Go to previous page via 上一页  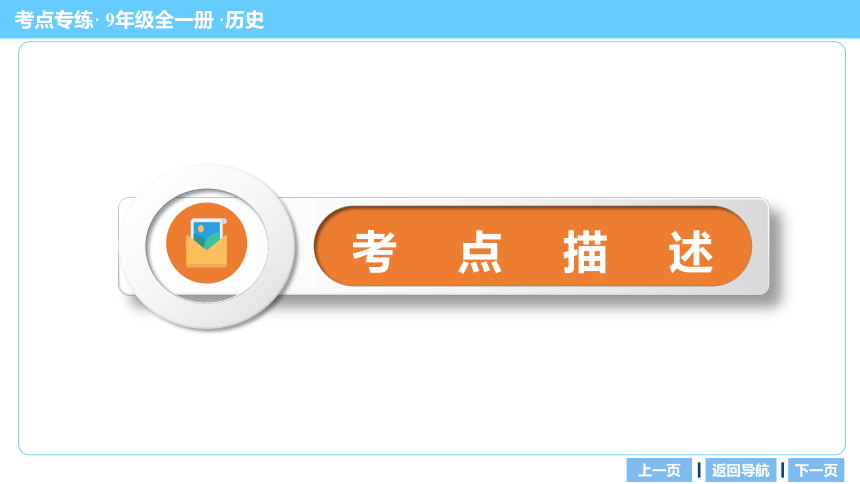point(659,470)
